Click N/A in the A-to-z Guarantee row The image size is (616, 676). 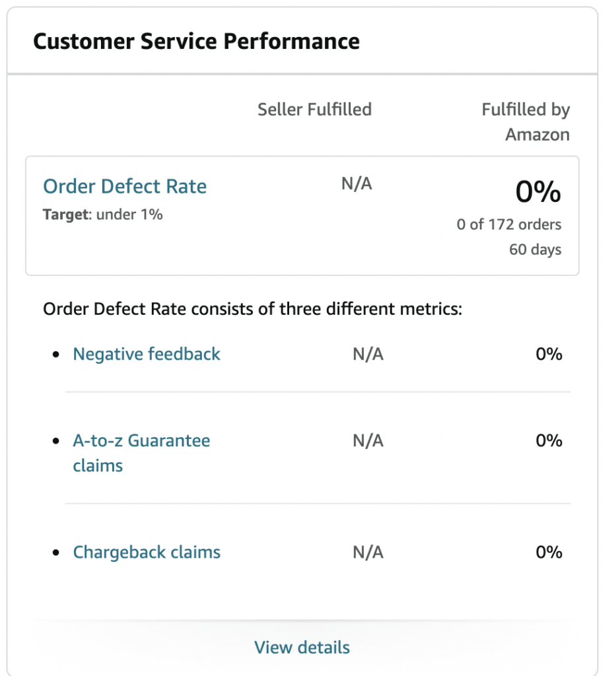pyautogui.click(x=368, y=440)
